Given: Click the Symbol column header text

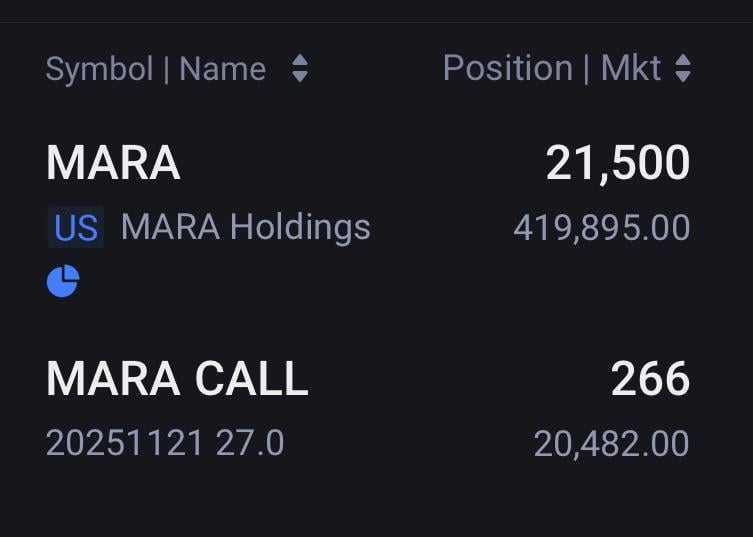Looking at the screenshot, I should pos(99,69).
